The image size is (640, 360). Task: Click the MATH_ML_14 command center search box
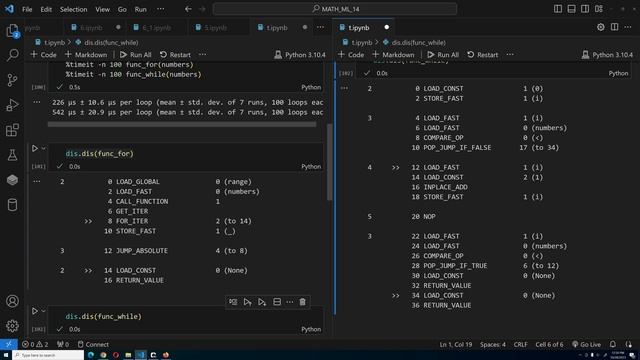point(335,9)
